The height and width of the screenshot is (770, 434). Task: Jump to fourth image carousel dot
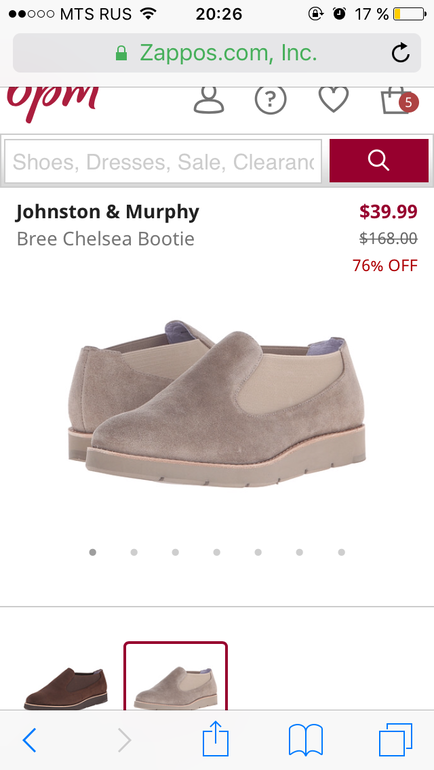point(217,552)
